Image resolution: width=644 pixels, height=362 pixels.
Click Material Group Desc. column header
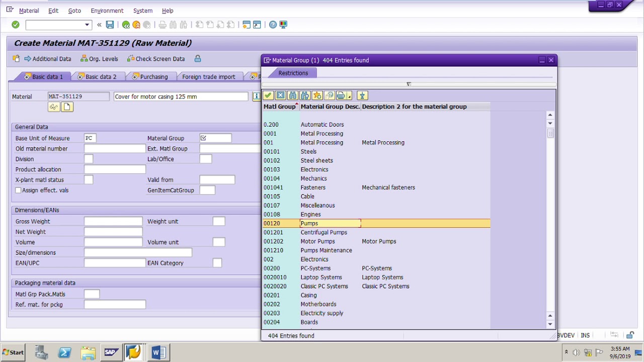pyautogui.click(x=330, y=107)
